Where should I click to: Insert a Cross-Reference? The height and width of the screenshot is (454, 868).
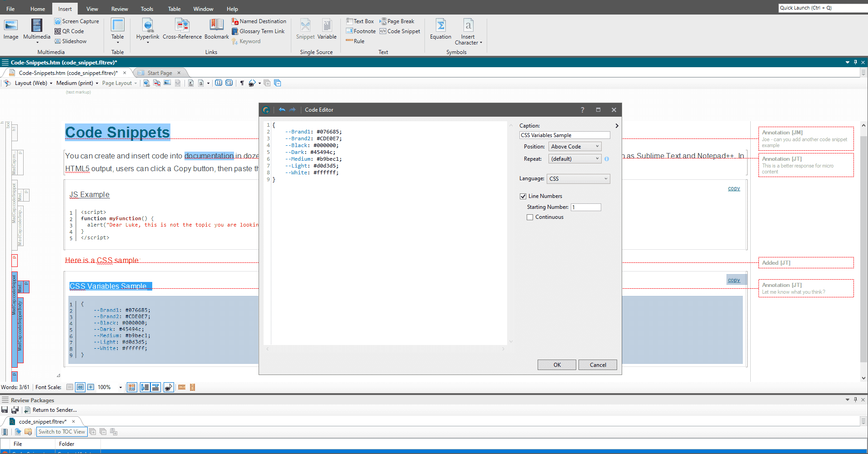182,30
